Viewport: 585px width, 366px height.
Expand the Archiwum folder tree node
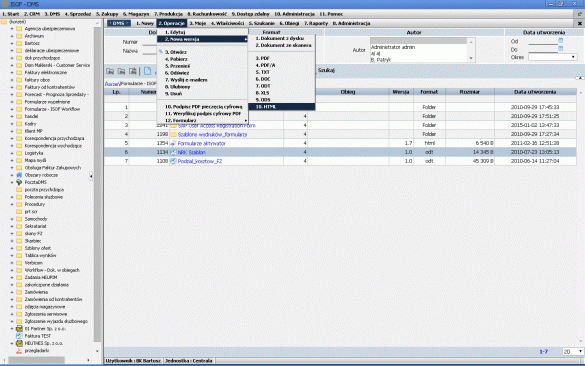(12, 36)
